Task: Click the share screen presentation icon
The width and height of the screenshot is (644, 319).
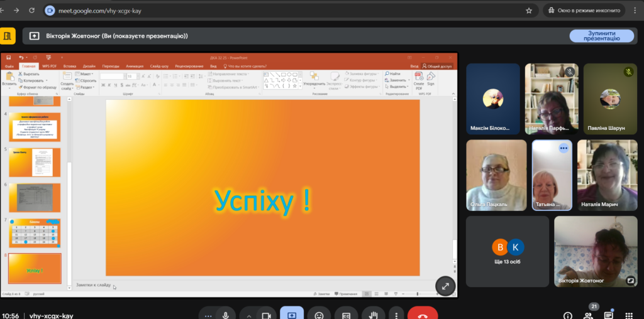Action: tap(292, 314)
